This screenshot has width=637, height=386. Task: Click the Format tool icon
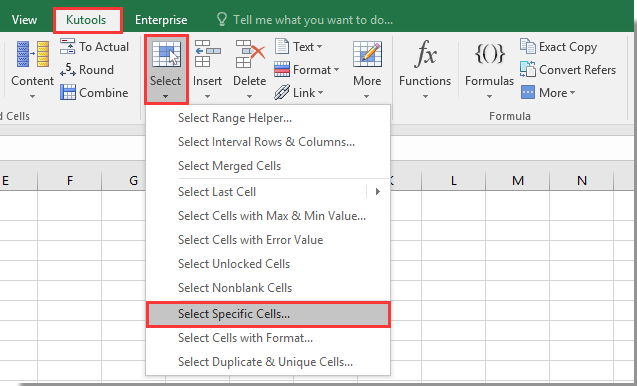coord(282,69)
